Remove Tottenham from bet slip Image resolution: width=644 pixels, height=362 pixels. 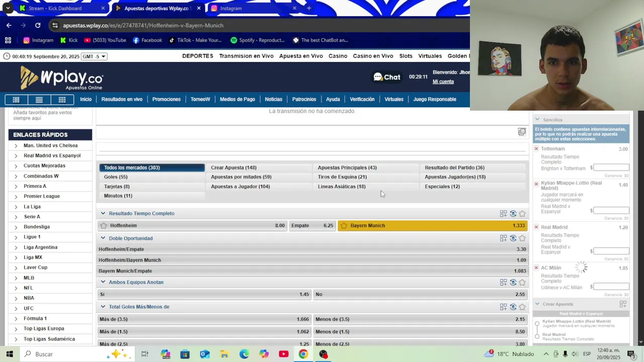click(x=536, y=149)
